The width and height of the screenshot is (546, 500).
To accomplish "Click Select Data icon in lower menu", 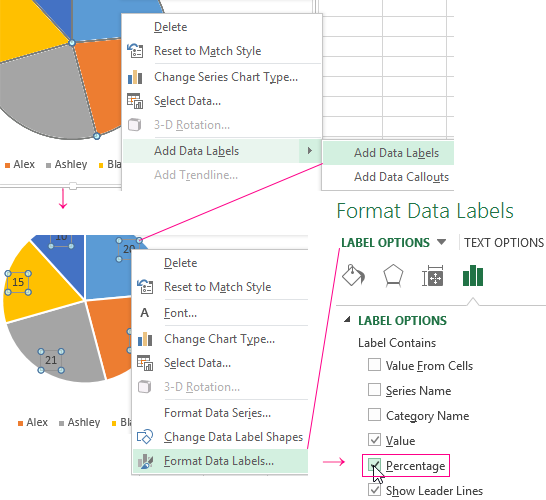I will 145,363.
